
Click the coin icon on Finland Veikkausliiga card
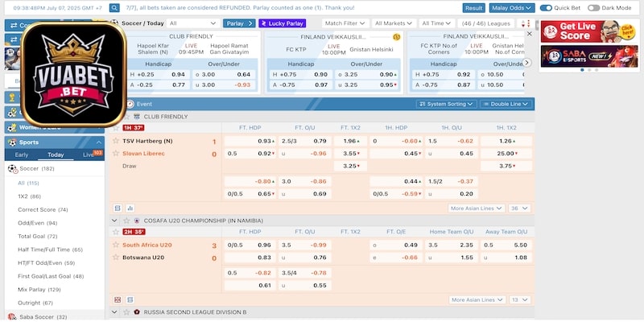pos(396,37)
